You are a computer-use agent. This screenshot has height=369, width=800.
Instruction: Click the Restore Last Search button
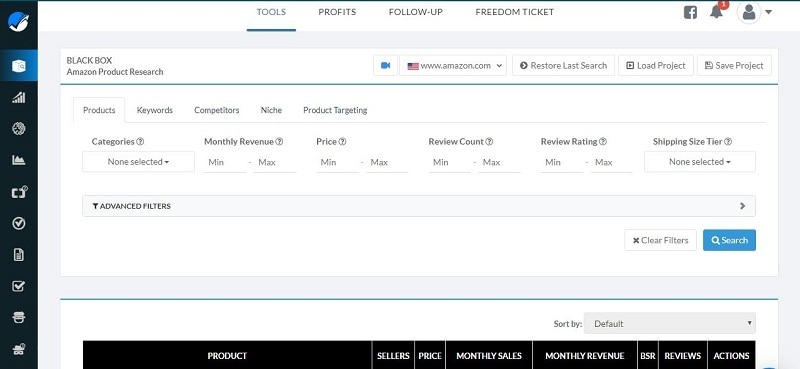coord(563,65)
